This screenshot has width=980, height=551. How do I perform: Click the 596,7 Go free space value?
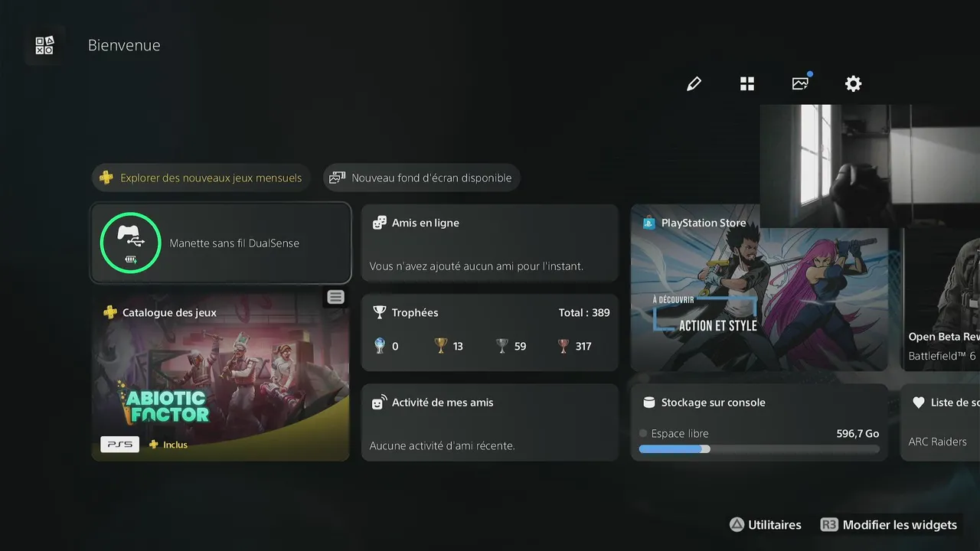pos(857,433)
